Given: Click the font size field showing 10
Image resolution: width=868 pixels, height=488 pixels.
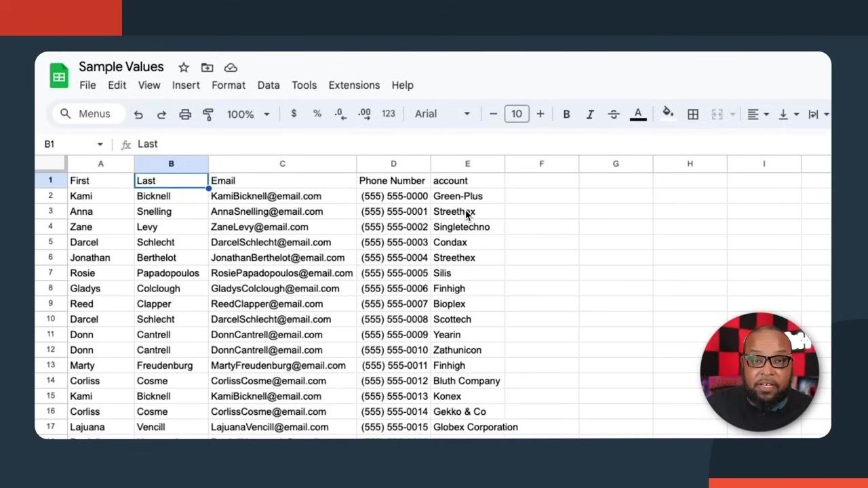Looking at the screenshot, I should click(517, 114).
